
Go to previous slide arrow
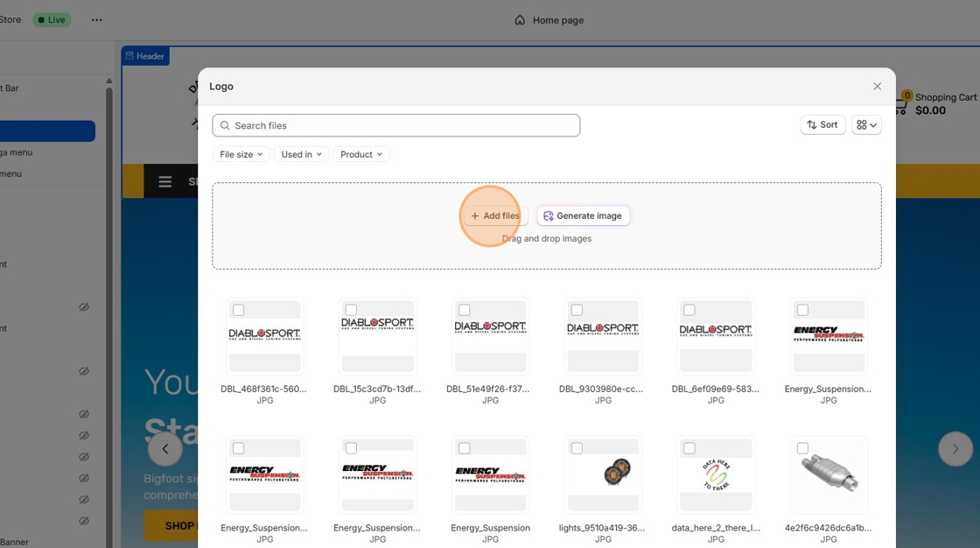click(165, 448)
